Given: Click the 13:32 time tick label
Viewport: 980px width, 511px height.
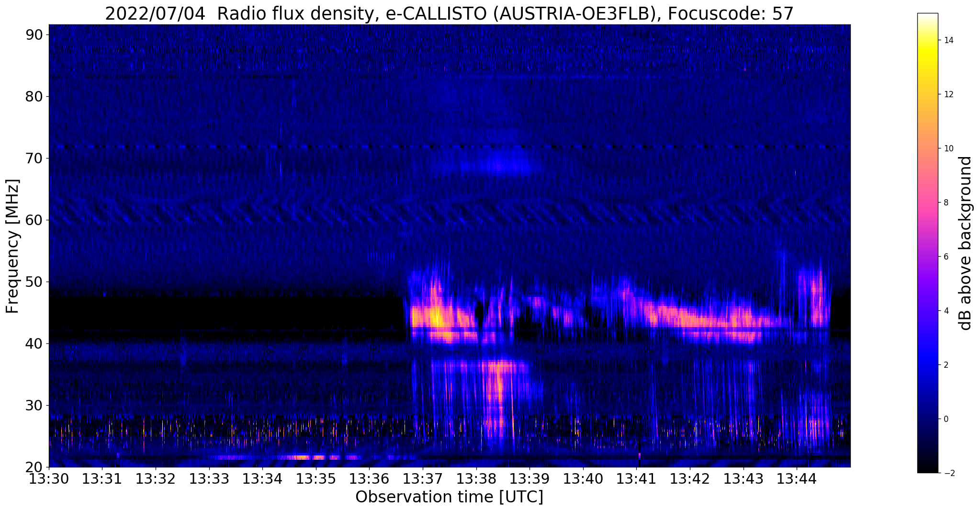Looking at the screenshot, I should click(x=156, y=479).
